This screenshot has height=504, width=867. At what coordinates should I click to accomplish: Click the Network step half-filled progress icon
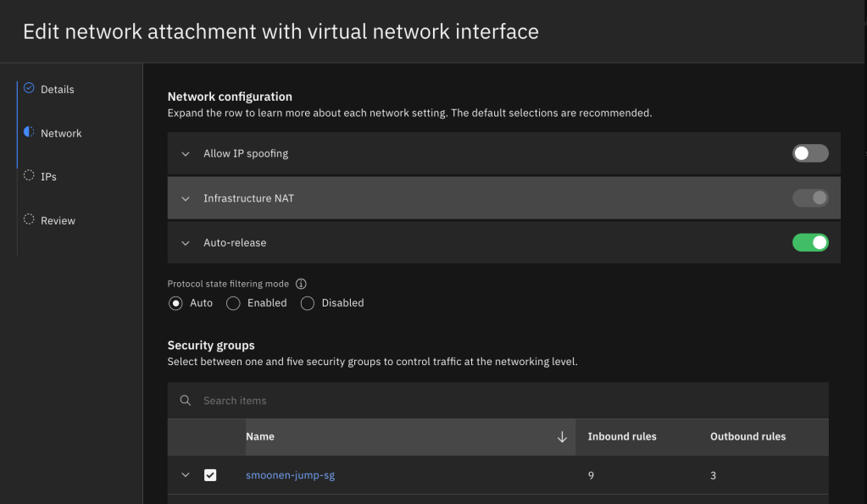29,132
